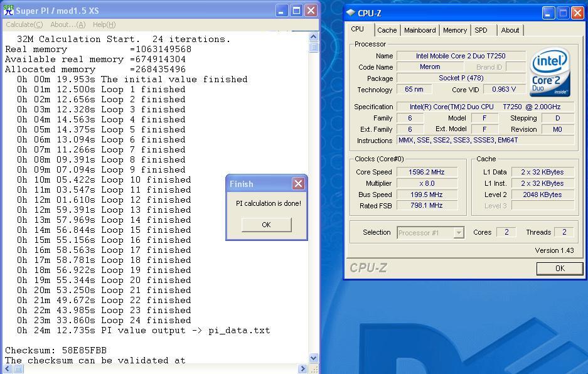The height and width of the screenshot is (374, 588).
Task: Click the Bus Speed value 199.5 MHz
Action: pos(427,195)
